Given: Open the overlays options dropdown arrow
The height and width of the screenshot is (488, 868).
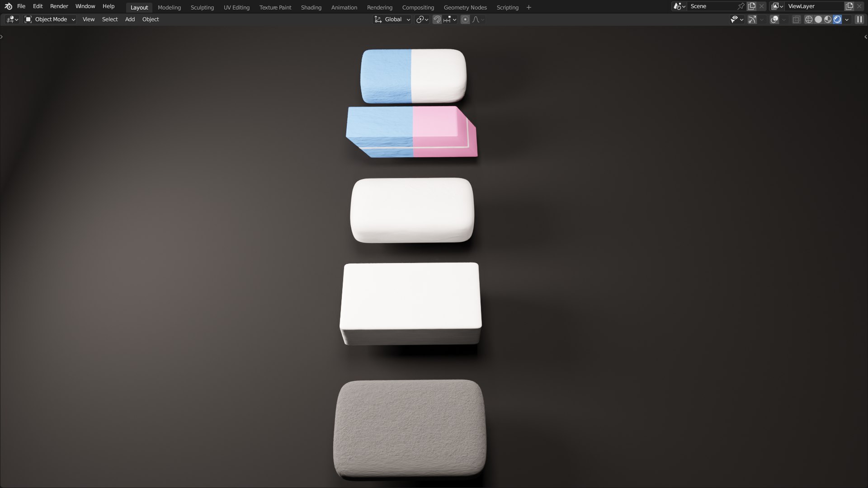Looking at the screenshot, I should click(x=784, y=19).
